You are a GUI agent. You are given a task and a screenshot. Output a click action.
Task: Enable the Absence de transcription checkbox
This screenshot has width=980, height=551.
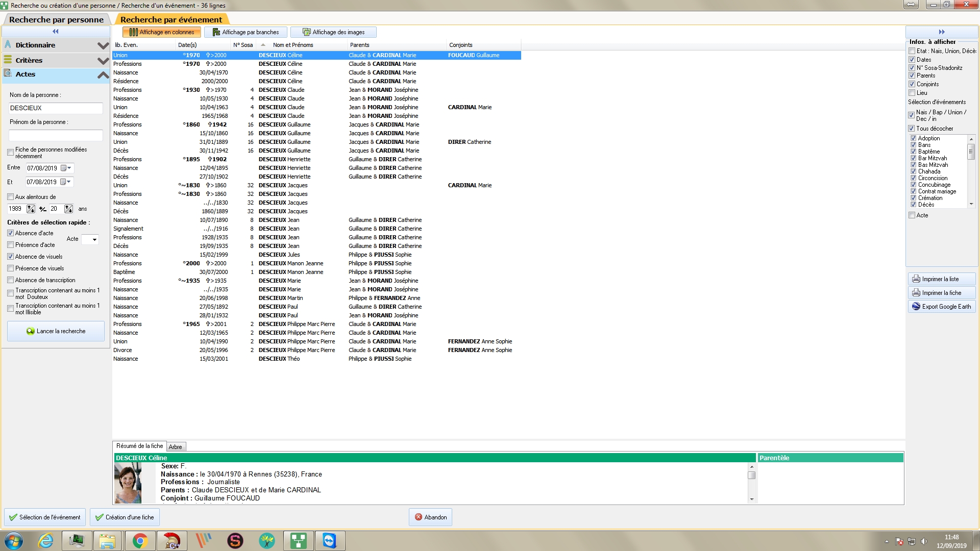[x=10, y=280]
